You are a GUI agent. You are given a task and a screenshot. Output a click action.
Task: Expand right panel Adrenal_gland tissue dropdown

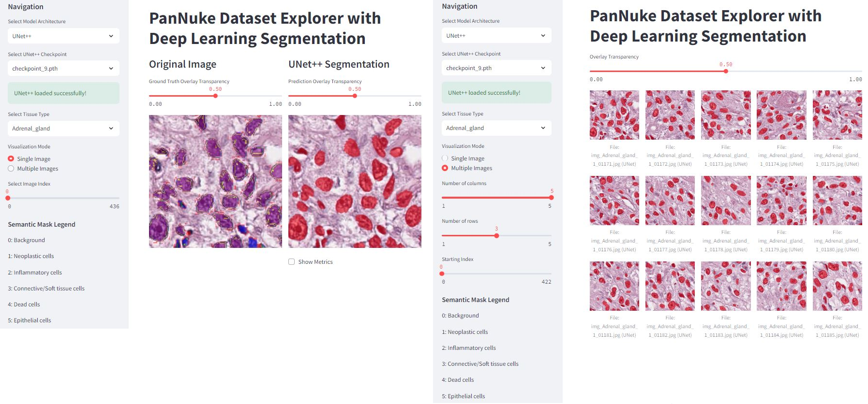(x=496, y=128)
